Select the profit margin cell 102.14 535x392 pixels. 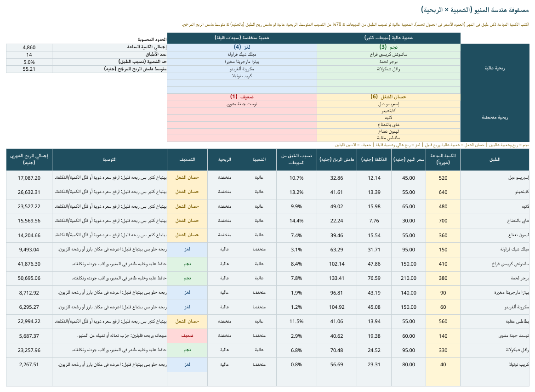(337, 264)
